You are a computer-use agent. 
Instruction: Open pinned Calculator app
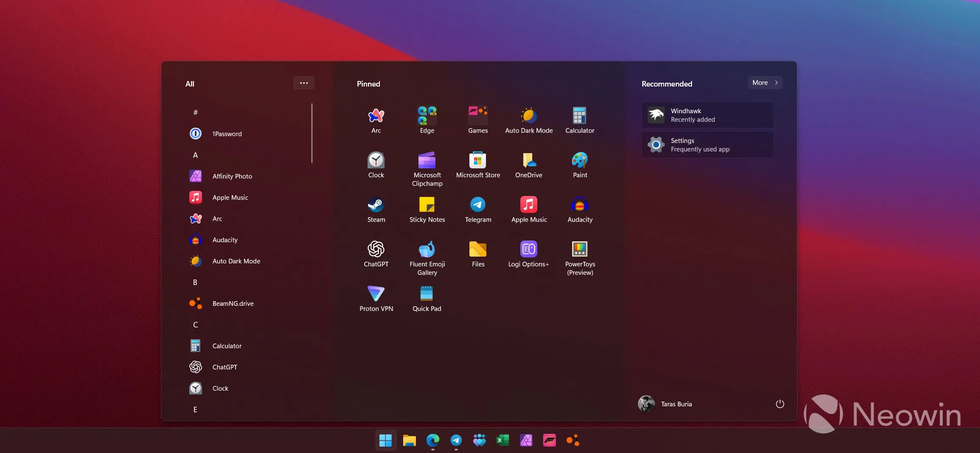tap(580, 120)
